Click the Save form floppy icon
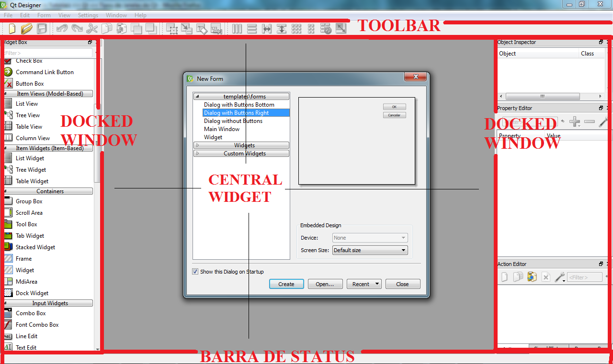Viewport: 613px width, 364px height. pos(42,29)
